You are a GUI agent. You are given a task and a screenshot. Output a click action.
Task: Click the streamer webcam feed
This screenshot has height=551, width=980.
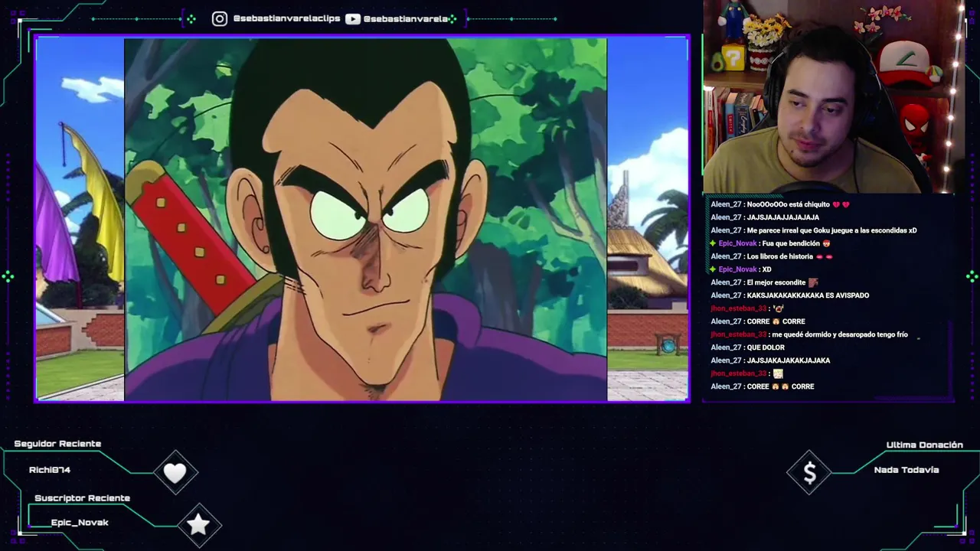(829, 96)
